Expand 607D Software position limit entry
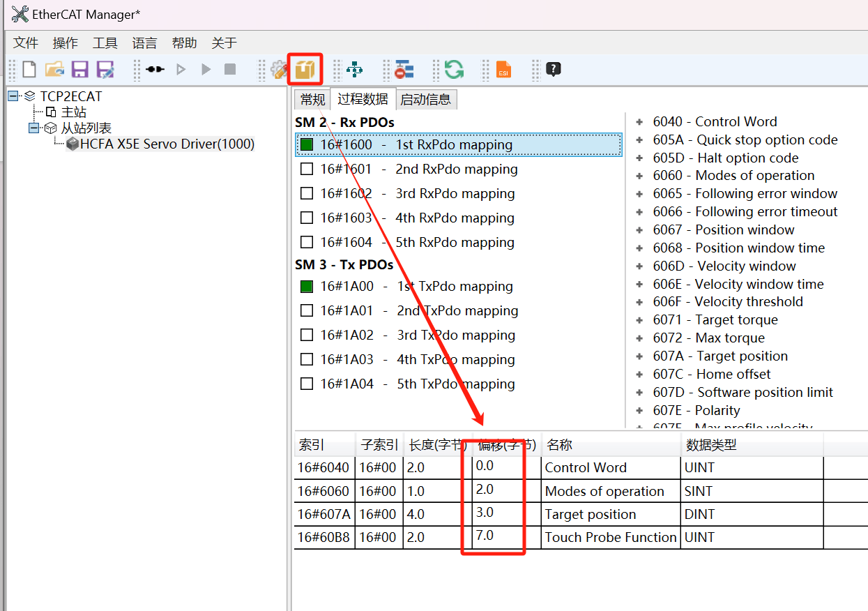Screen dimensions: 868x611 (x=639, y=393)
